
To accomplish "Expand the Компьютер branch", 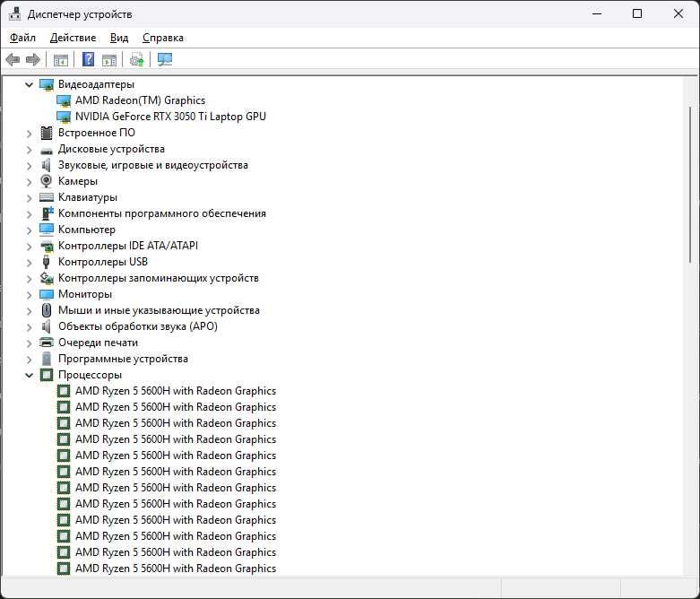I will point(29,230).
